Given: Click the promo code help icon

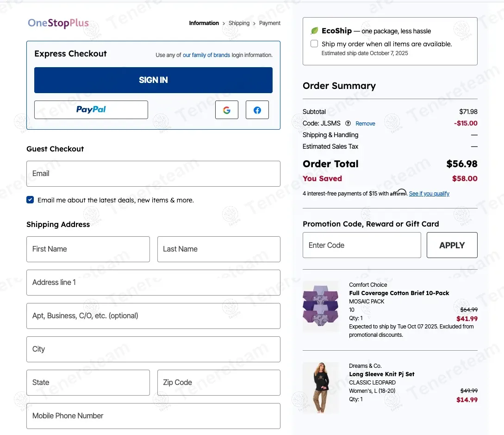Looking at the screenshot, I should 348,124.
